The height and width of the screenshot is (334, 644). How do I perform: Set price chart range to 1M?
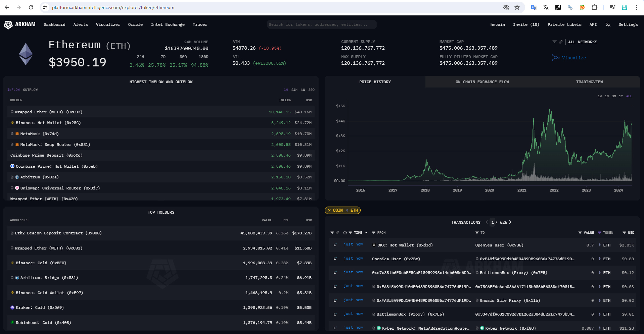pyautogui.click(x=607, y=96)
